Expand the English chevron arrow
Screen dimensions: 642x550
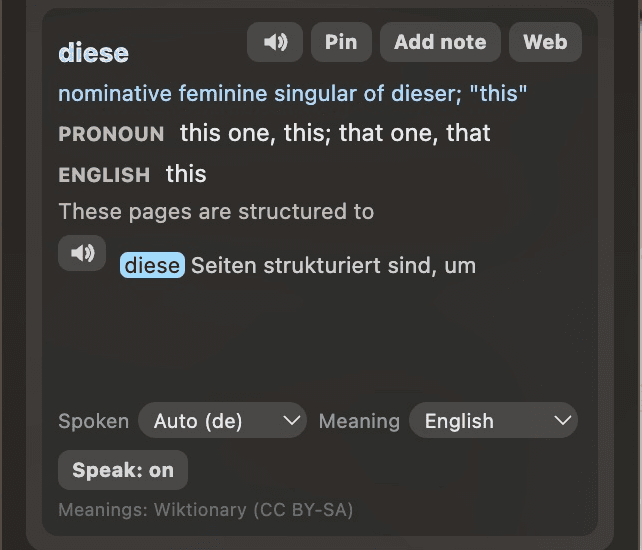point(563,421)
